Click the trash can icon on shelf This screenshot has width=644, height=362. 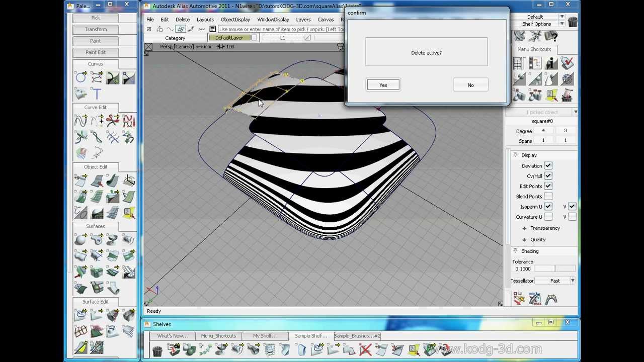157,349
